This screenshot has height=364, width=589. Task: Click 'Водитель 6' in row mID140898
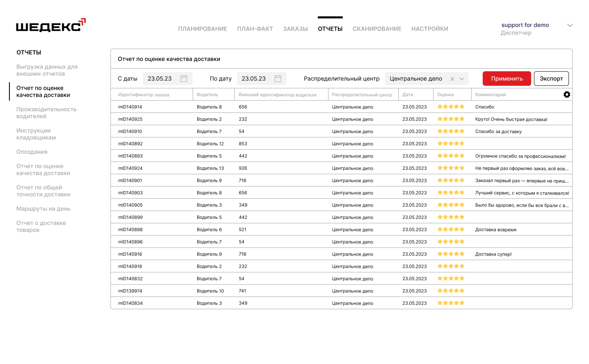[x=209, y=229]
